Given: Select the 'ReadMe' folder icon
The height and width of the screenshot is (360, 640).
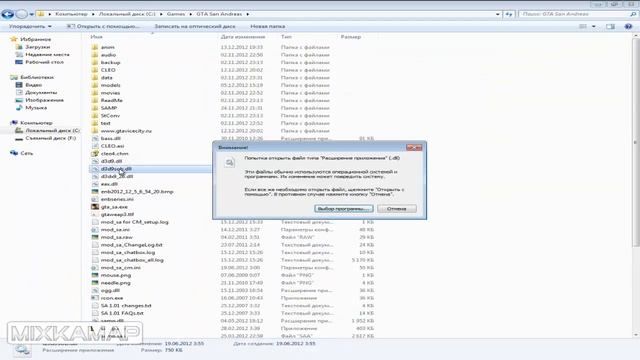Looking at the screenshot, I should (95, 100).
